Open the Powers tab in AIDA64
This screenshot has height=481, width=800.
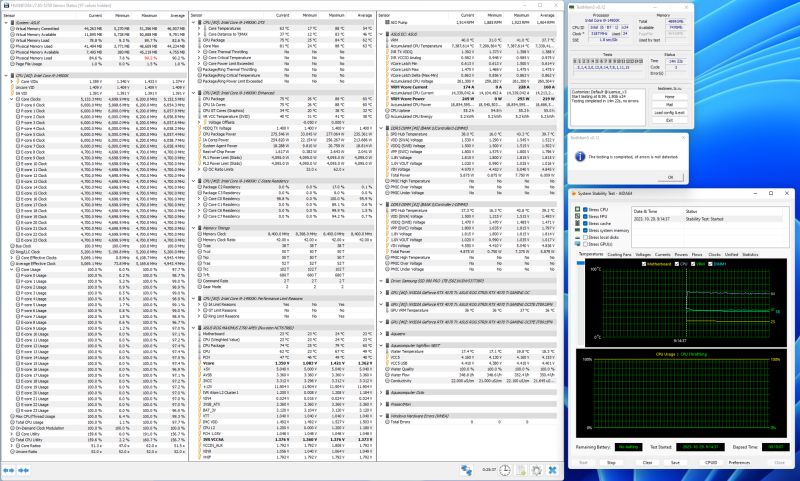pos(681,254)
